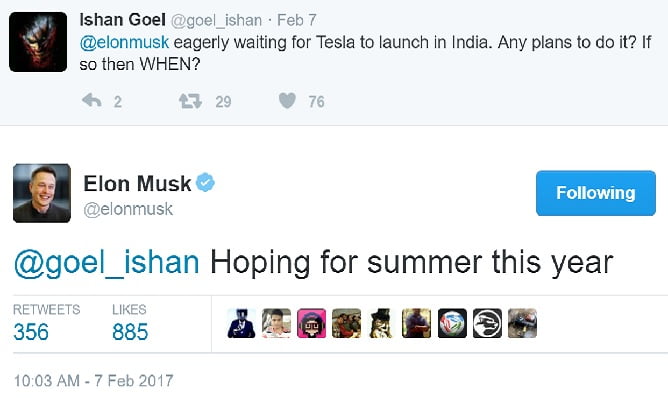Click the black-and-white panther logo avatar
Screen dimensions: 668x409
point(487,322)
